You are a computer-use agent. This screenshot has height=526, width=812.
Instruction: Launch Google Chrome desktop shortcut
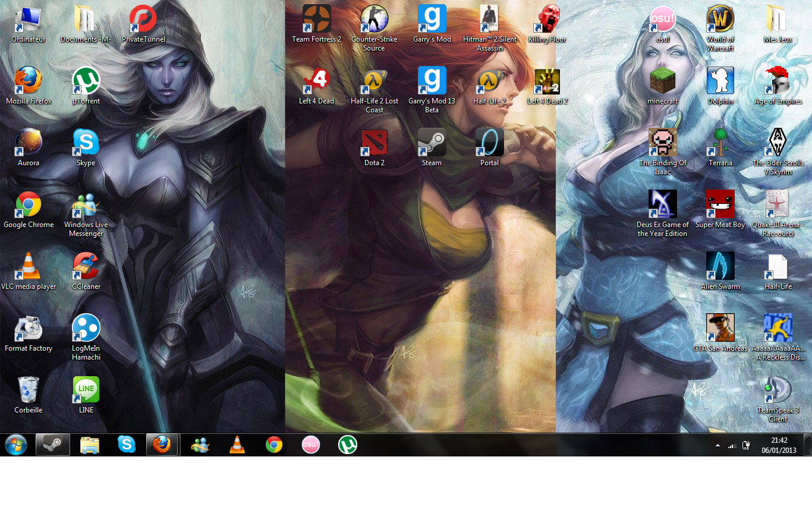pyautogui.click(x=28, y=210)
